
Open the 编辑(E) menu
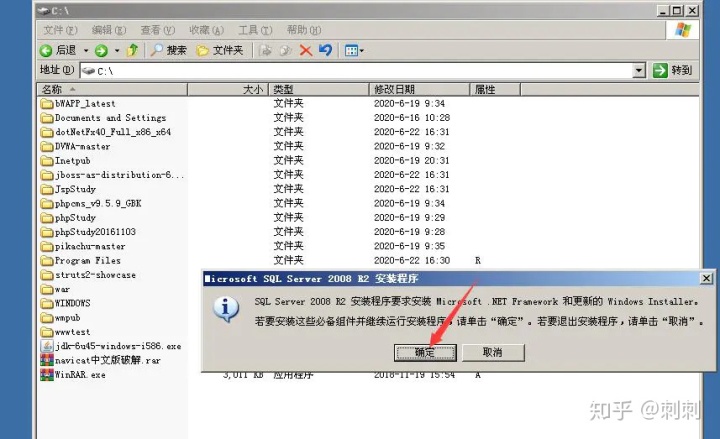point(109,30)
